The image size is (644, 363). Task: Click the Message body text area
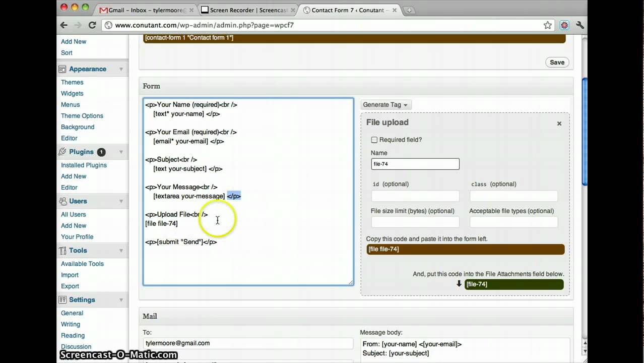[x=465, y=350]
